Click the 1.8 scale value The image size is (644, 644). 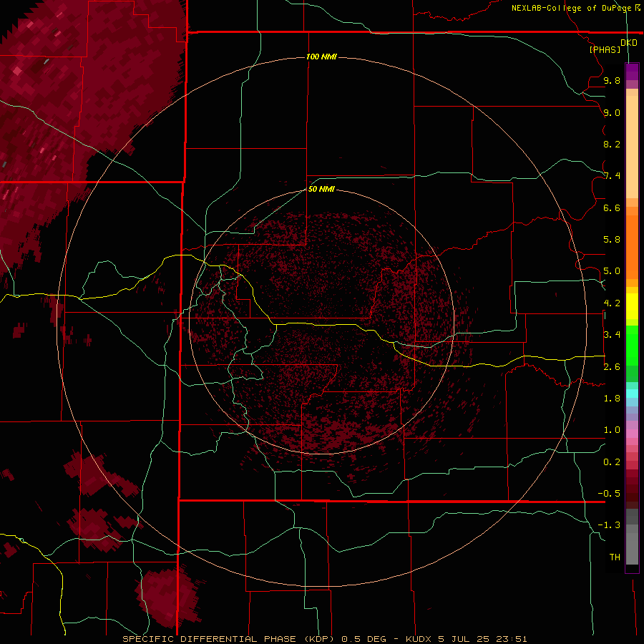pyautogui.click(x=612, y=399)
